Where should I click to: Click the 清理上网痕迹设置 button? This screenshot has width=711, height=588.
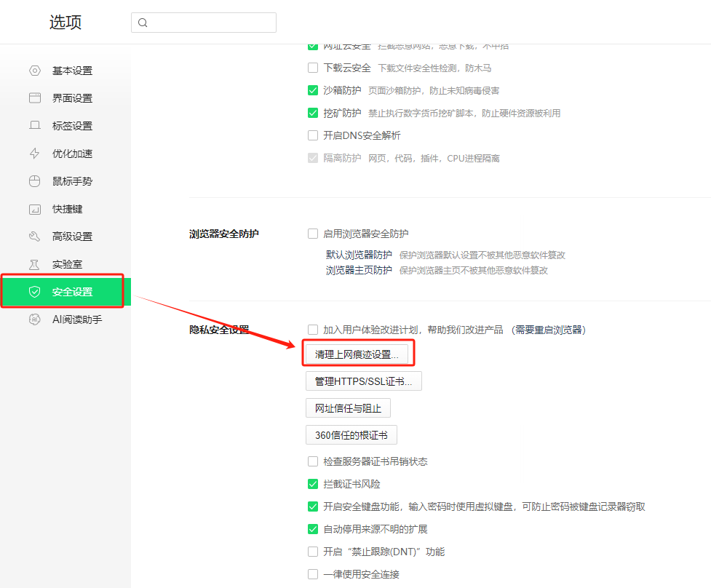coord(357,354)
